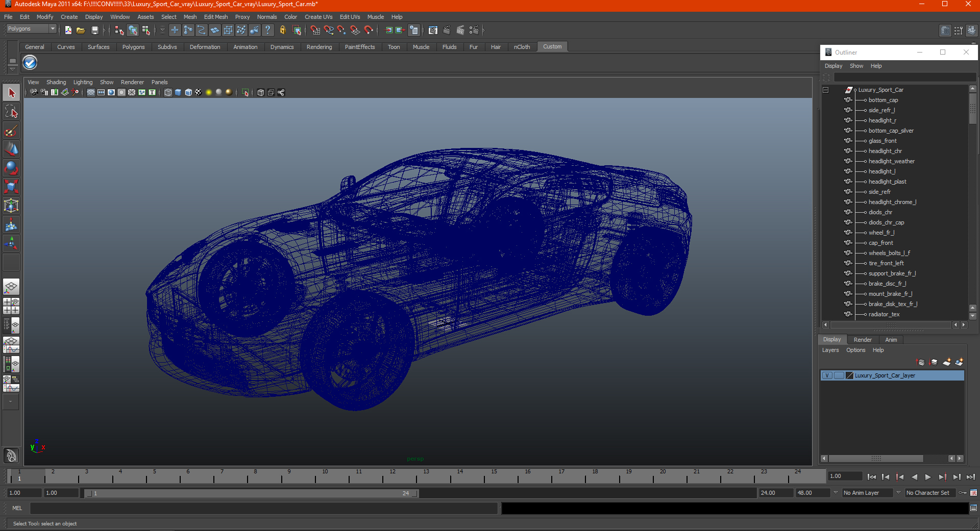Open the Animation Preferences icon
The width and height of the screenshot is (980, 531).
(974, 493)
